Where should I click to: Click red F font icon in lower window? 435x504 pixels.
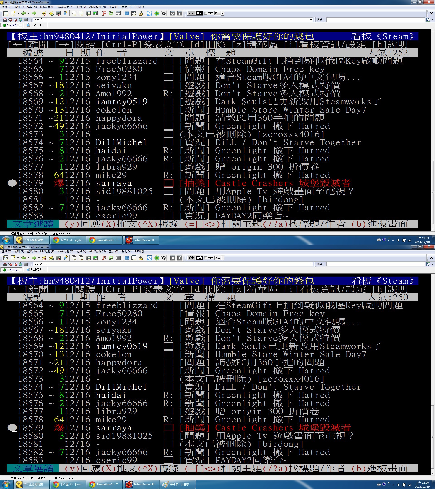104,258
